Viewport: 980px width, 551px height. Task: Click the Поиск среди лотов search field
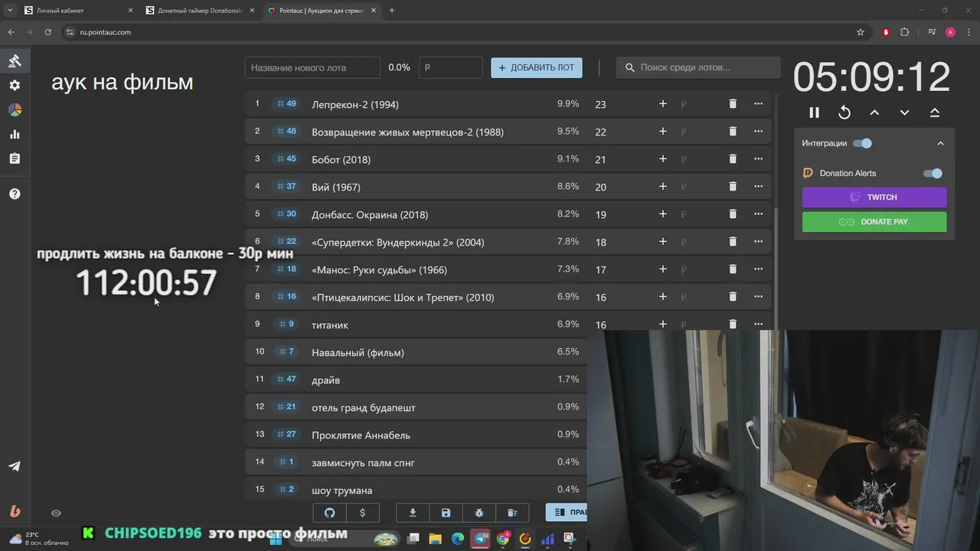[698, 67]
